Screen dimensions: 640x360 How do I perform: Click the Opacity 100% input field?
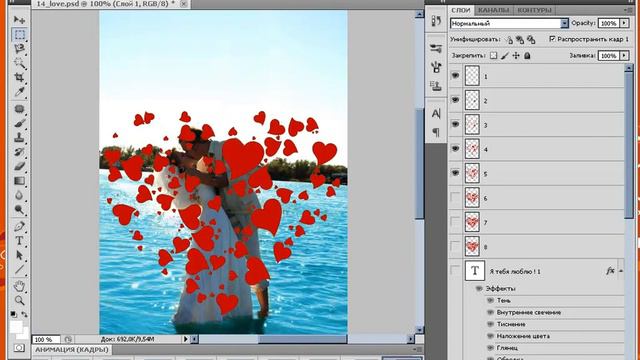609,23
